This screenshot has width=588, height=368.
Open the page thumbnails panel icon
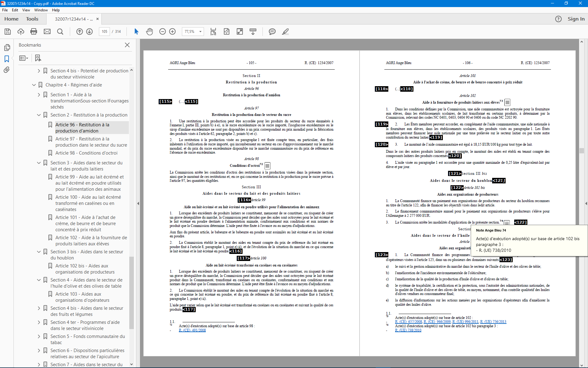(x=7, y=48)
